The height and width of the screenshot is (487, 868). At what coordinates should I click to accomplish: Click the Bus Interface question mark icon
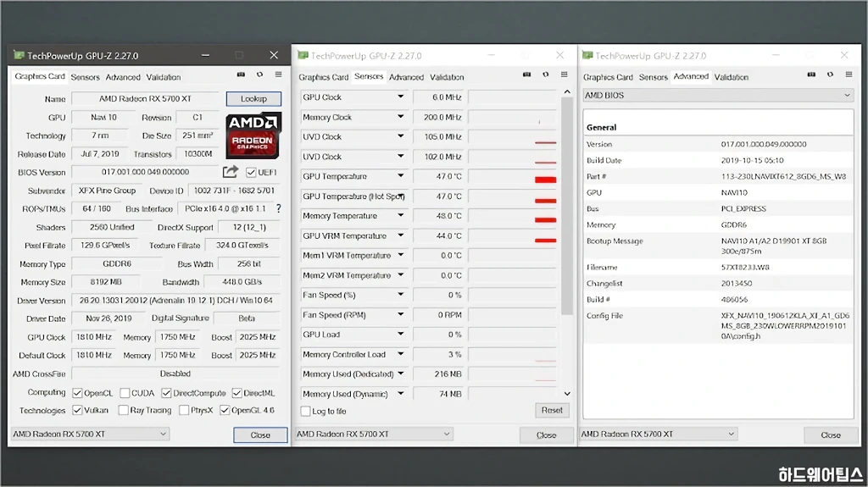(x=278, y=208)
